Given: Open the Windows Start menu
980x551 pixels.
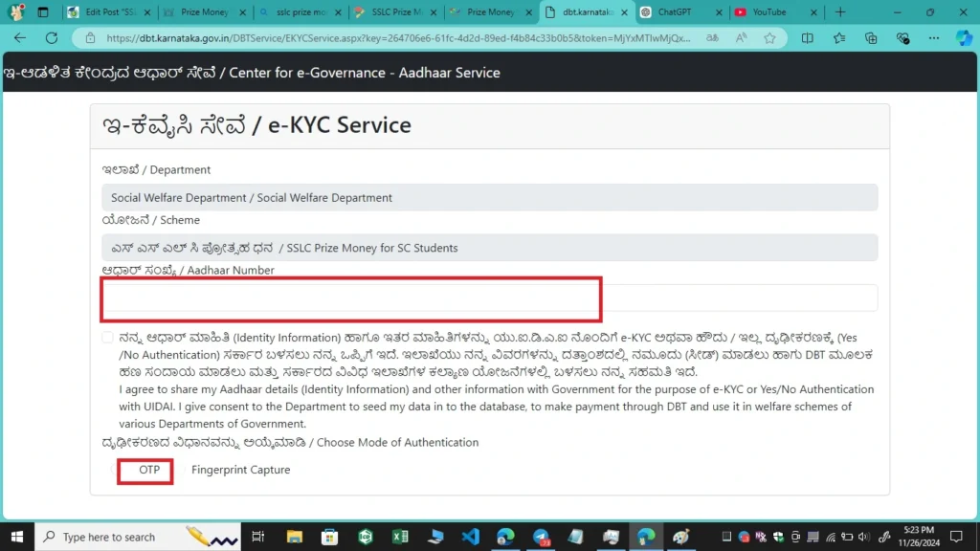Looking at the screenshot, I should 17,537.
